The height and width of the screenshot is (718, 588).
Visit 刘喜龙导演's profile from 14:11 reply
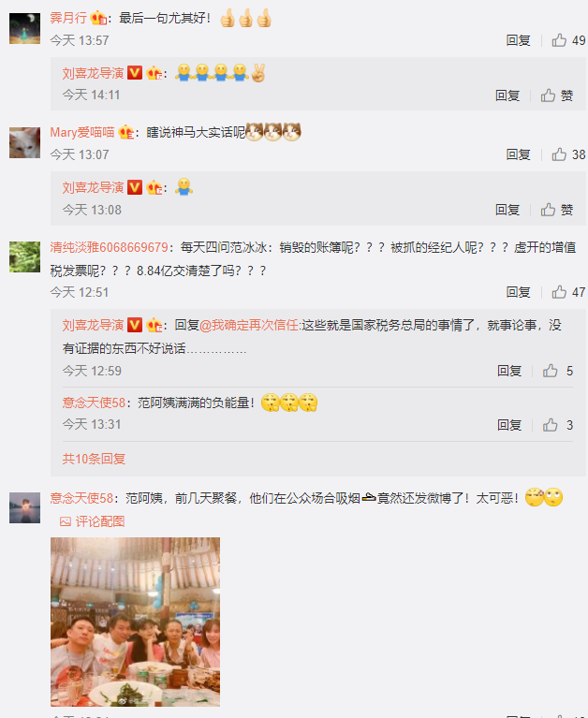(93, 73)
